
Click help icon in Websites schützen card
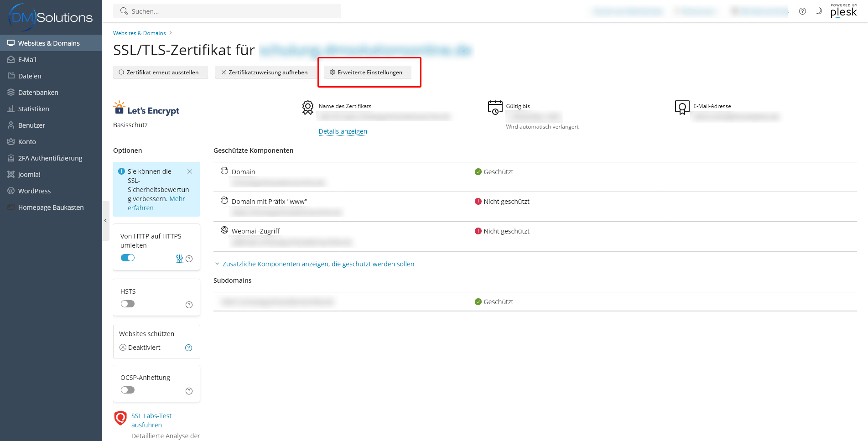tap(188, 348)
